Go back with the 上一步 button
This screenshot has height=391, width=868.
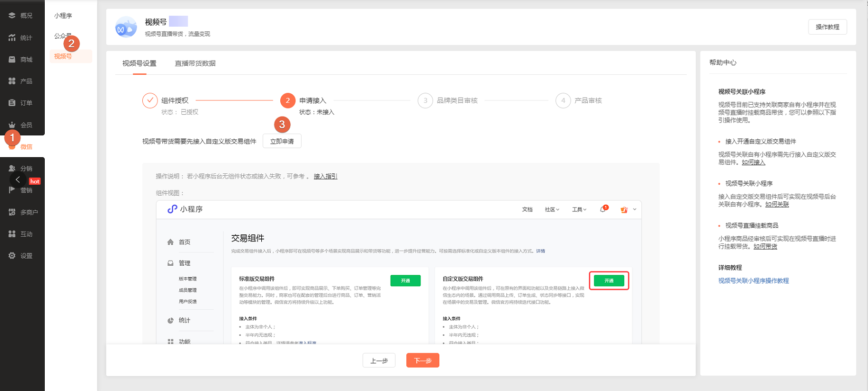pyautogui.click(x=379, y=361)
